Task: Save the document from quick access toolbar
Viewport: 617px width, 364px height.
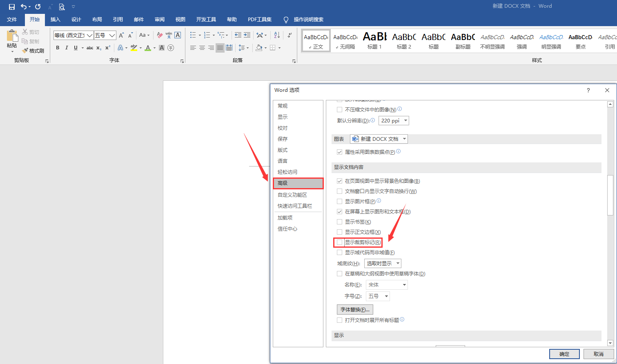Action: pyautogui.click(x=12, y=7)
